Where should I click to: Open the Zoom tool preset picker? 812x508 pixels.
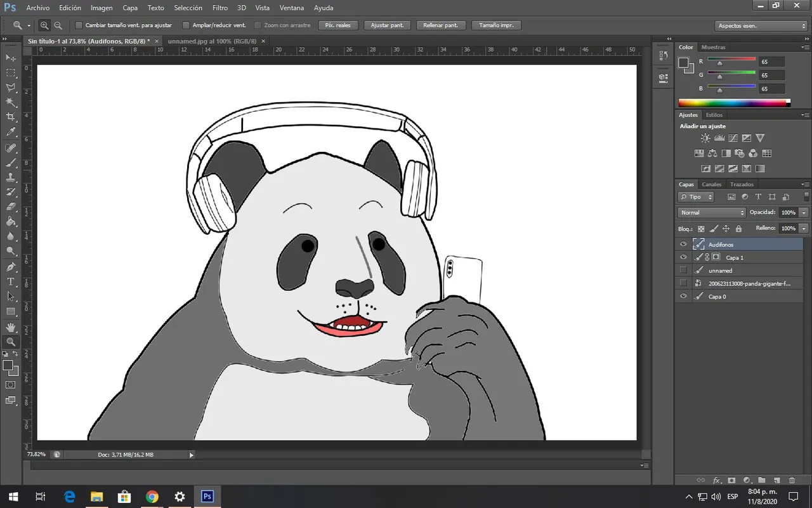point(29,25)
